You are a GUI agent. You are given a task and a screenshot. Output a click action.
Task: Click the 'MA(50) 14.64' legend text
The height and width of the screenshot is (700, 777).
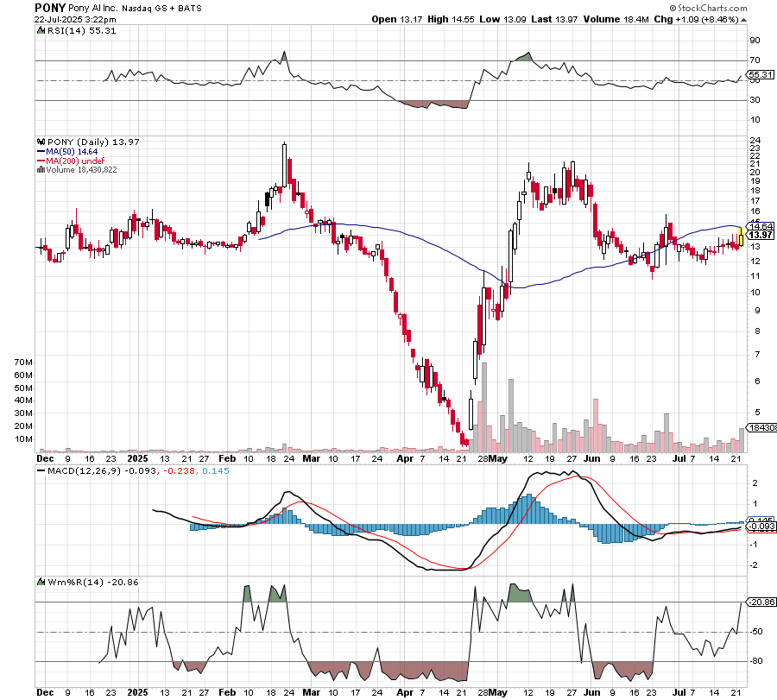pos(72,152)
